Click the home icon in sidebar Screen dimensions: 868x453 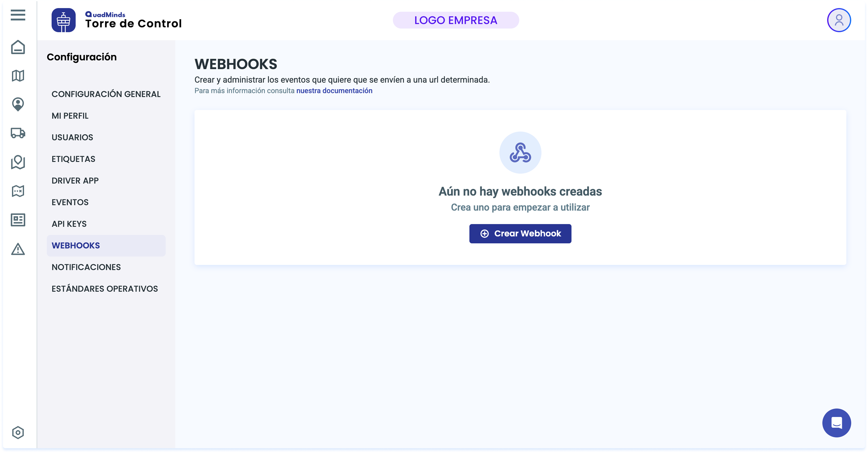click(18, 47)
